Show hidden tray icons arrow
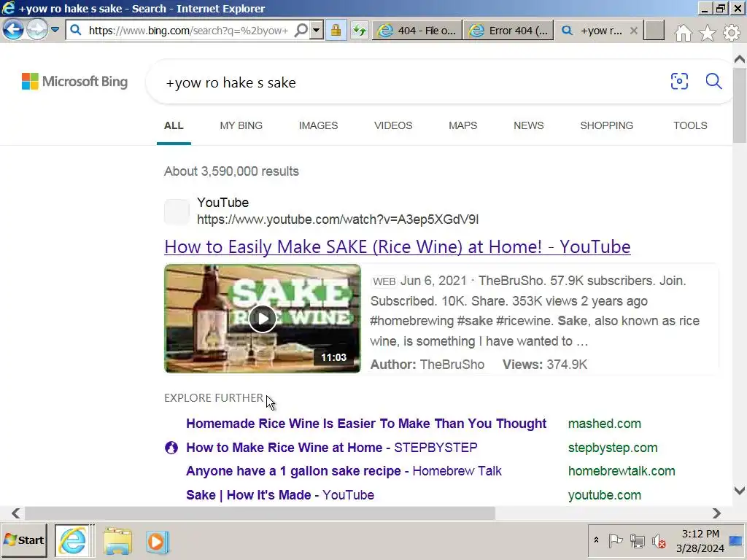This screenshot has width=747, height=560. click(x=596, y=540)
